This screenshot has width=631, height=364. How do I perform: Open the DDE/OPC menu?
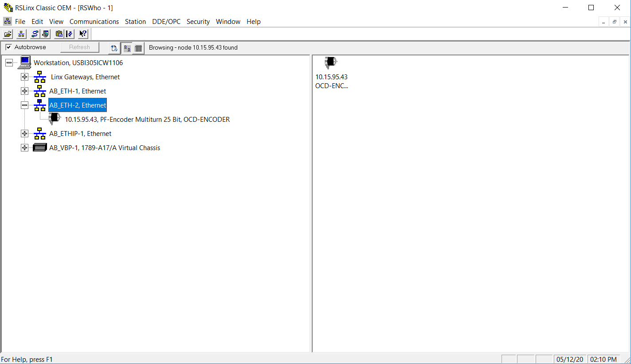coord(166,21)
